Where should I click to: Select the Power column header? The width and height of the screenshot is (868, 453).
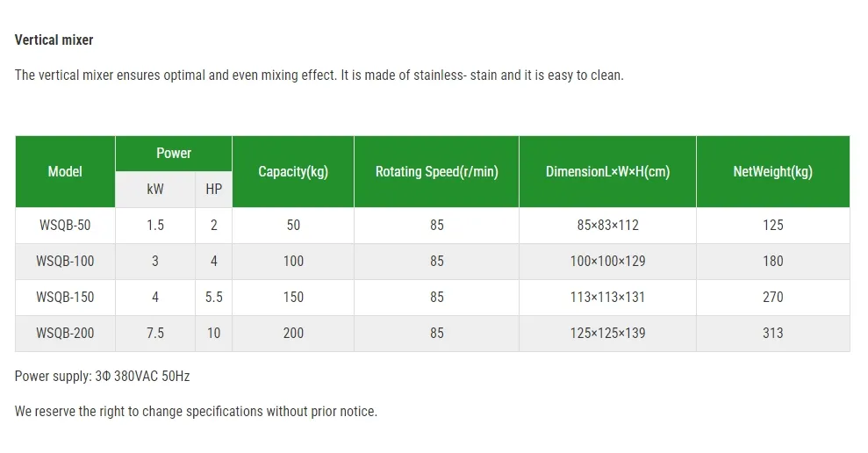pos(174,154)
